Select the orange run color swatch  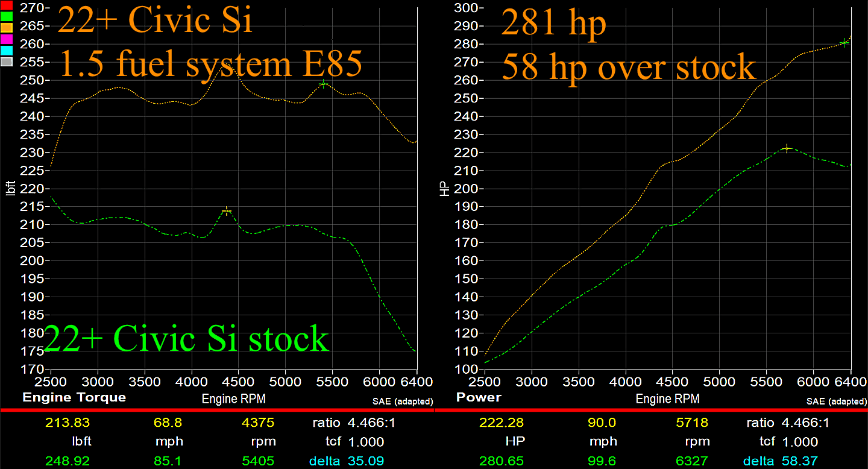point(7,28)
